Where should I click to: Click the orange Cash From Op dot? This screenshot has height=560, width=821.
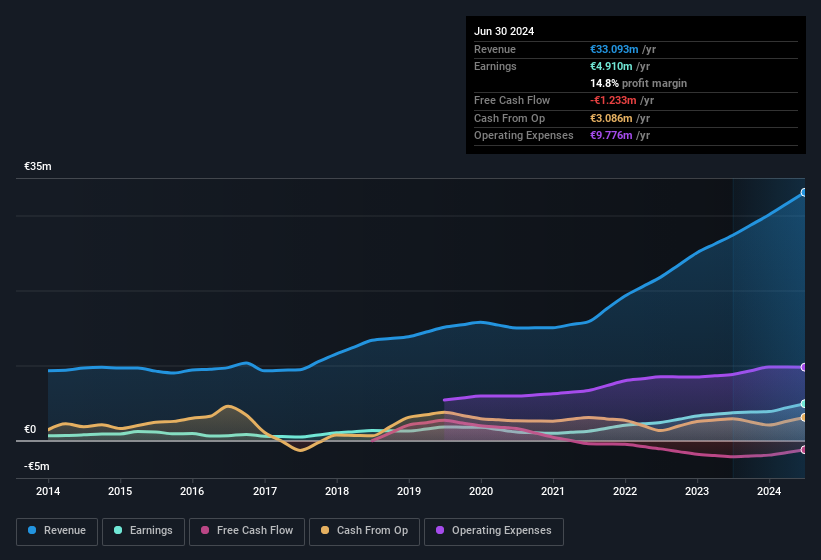pos(326,531)
